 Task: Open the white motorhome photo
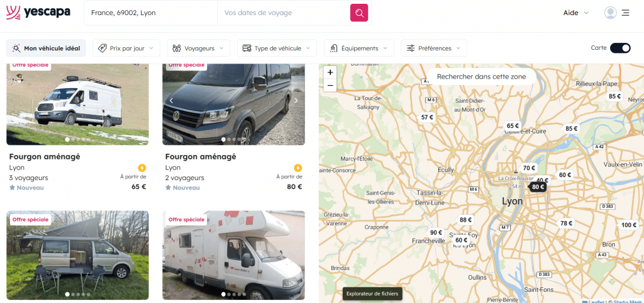234,255
